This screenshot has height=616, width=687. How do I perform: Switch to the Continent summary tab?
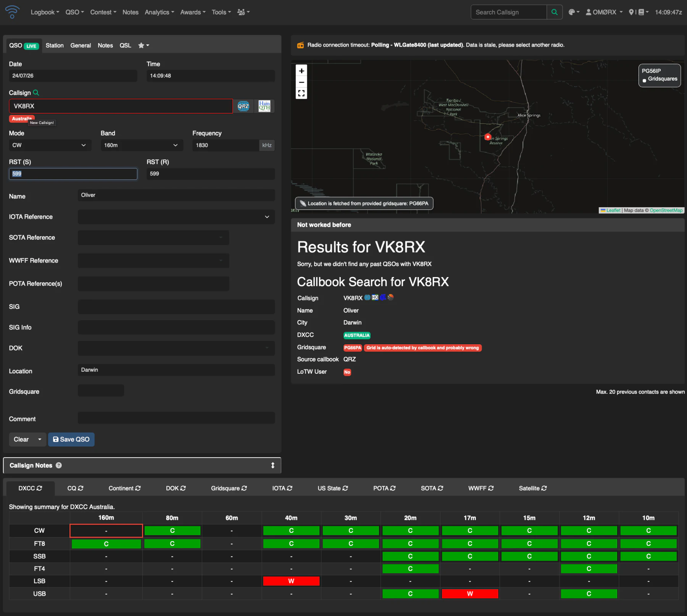[x=124, y=488]
